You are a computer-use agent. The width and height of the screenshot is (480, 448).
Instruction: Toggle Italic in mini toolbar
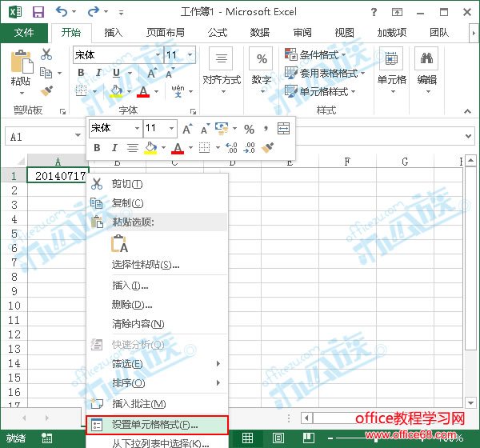click(x=114, y=147)
